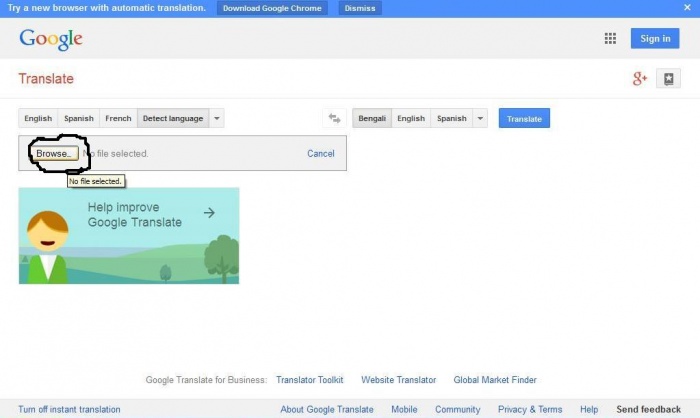Image resolution: width=700 pixels, height=418 pixels.
Task: Select Spanish as source language
Action: click(79, 118)
